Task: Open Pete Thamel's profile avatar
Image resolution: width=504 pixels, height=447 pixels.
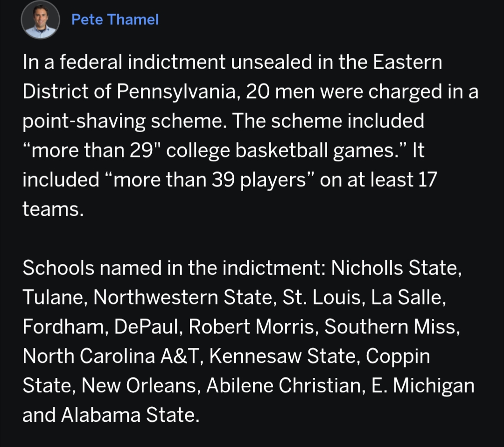Action: point(40,20)
